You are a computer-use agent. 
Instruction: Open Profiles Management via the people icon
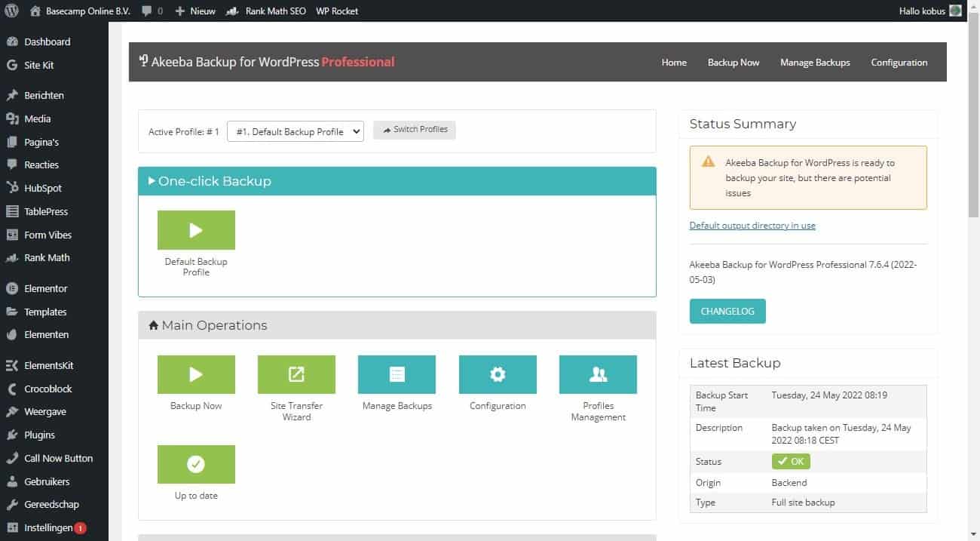(x=597, y=374)
